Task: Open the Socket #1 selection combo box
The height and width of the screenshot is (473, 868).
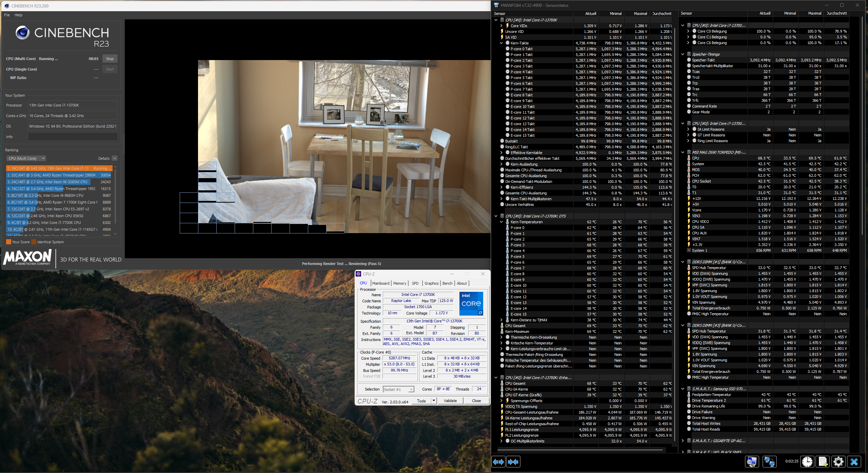Action: click(398, 389)
